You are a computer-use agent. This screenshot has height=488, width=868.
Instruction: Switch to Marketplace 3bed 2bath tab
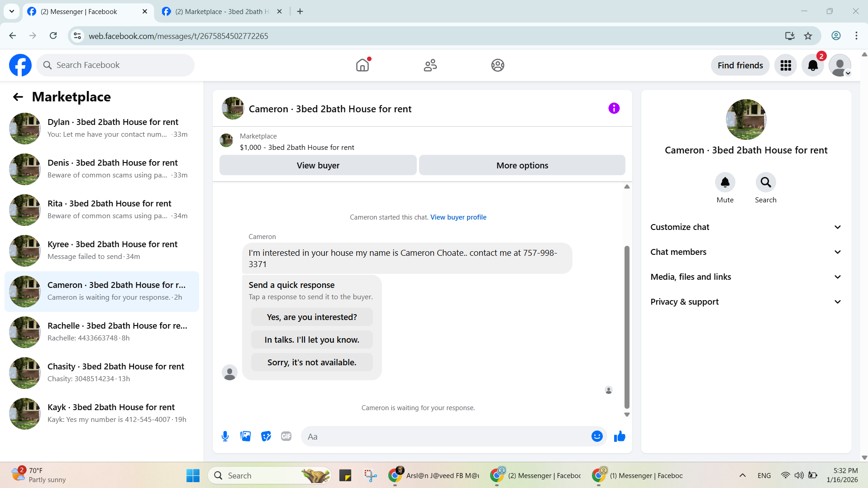click(x=222, y=12)
